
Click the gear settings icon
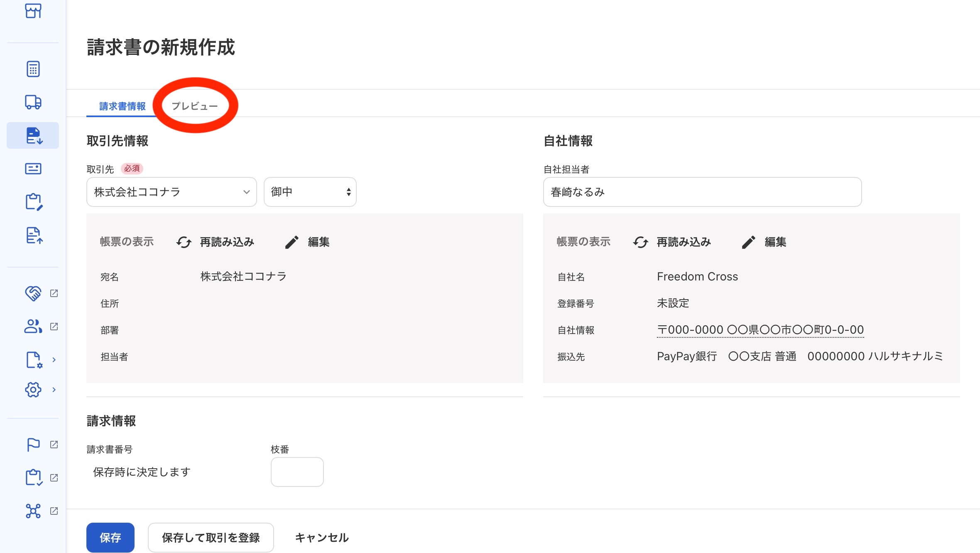pyautogui.click(x=33, y=390)
